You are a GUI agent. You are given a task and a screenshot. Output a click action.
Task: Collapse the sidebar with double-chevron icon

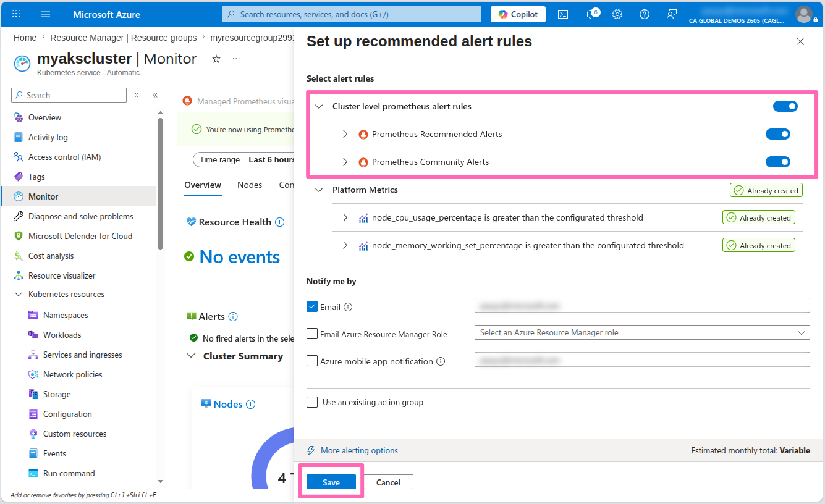(x=155, y=95)
